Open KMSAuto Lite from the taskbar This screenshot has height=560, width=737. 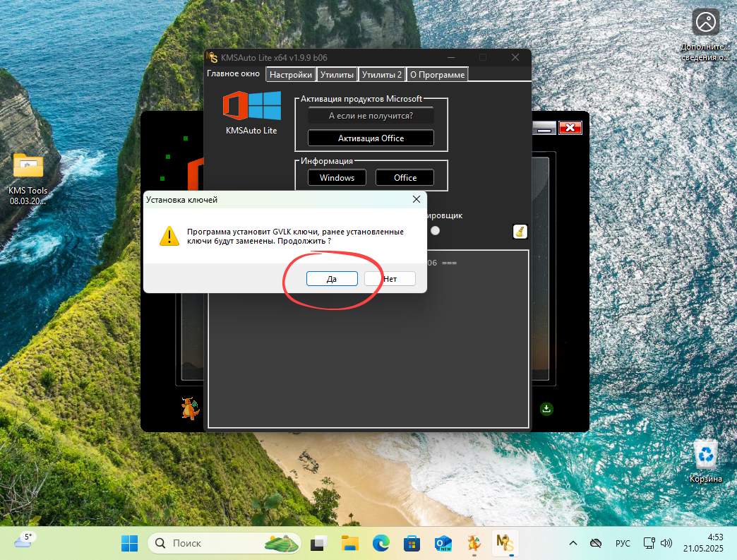coord(505,543)
